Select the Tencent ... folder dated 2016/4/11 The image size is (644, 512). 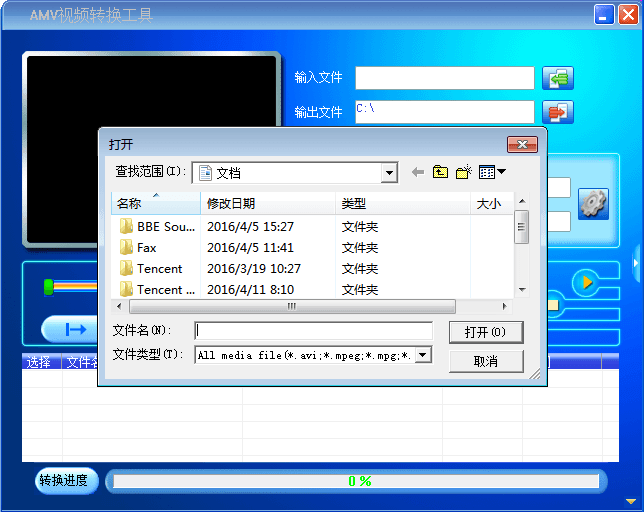click(x=157, y=289)
